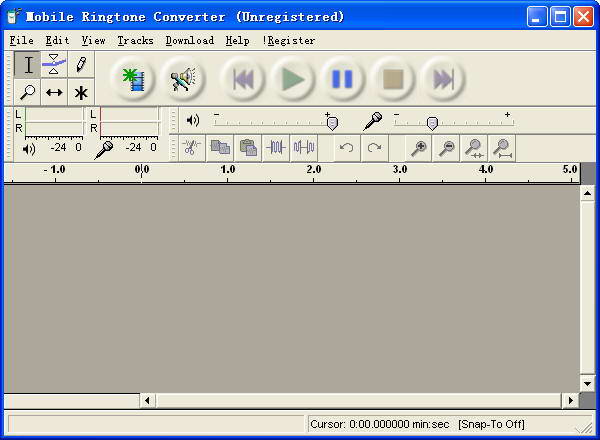Click the horizontal scrollbar right arrow

571,401
